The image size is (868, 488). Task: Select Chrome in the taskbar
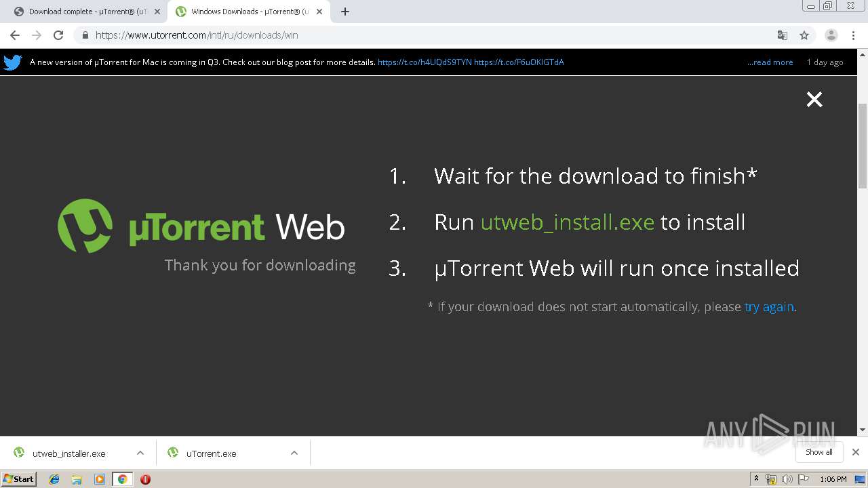(122, 479)
